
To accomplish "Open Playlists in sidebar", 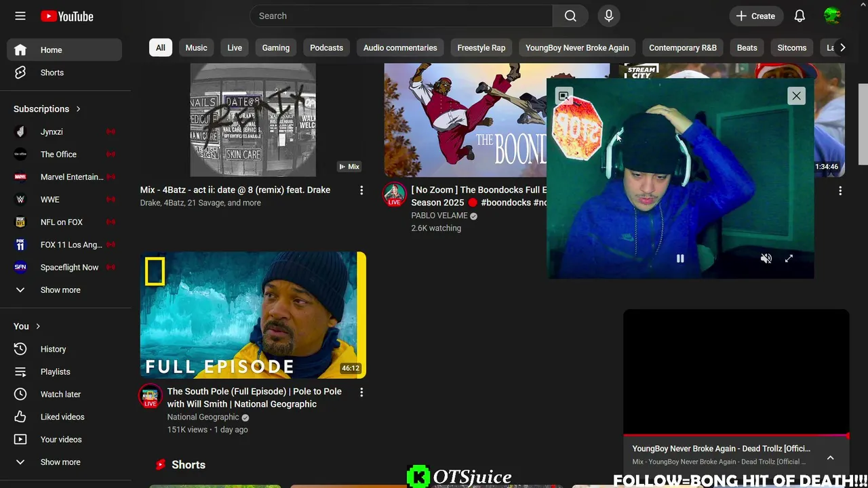I will pyautogui.click(x=64, y=371).
